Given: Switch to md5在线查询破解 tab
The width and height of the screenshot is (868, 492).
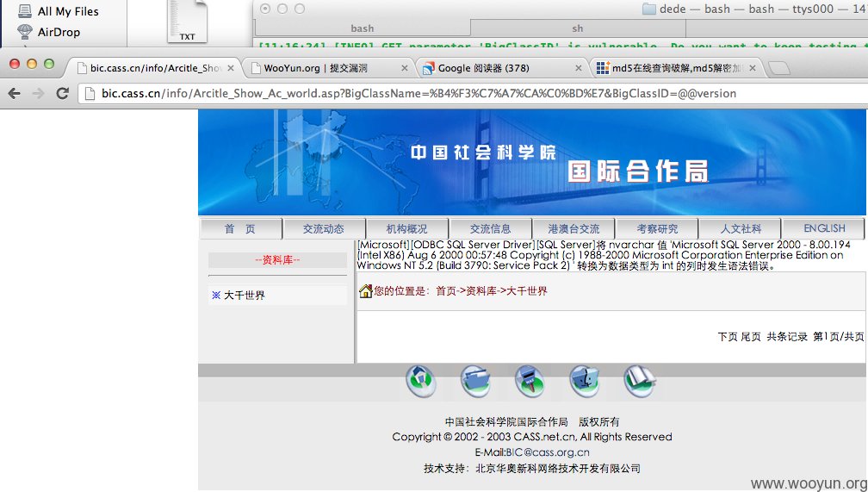Looking at the screenshot, I should [677, 68].
